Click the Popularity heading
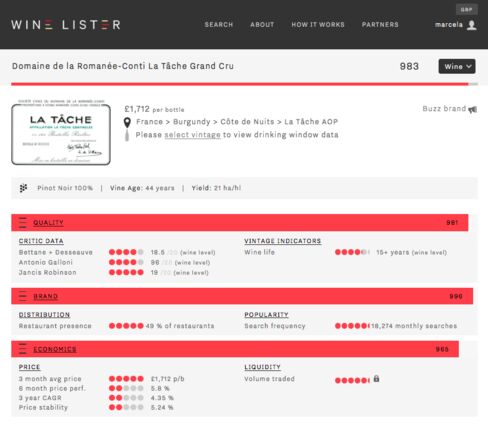 [x=266, y=315]
